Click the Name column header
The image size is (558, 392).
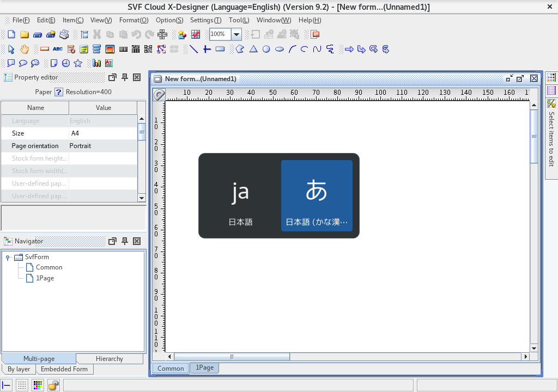[x=35, y=108]
